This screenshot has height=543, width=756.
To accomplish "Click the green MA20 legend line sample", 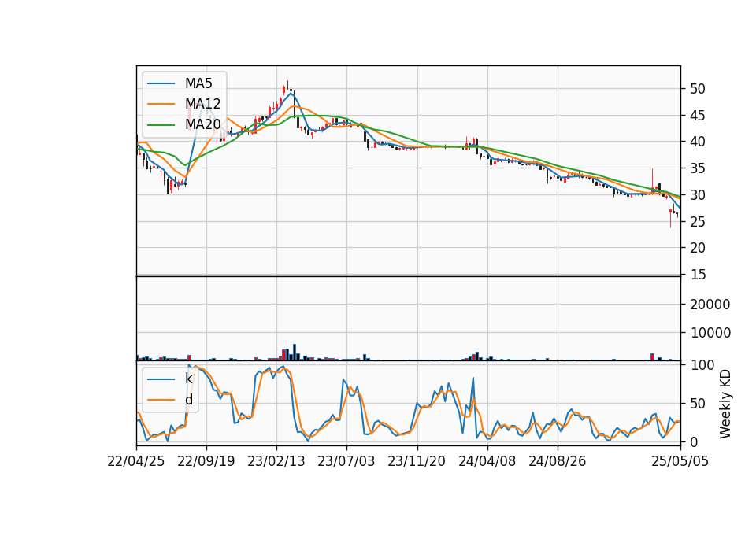I will pos(161,125).
